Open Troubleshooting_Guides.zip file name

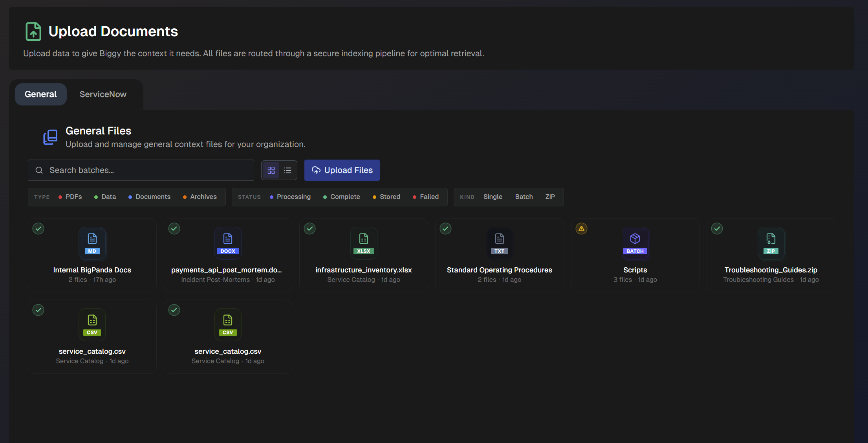771,270
